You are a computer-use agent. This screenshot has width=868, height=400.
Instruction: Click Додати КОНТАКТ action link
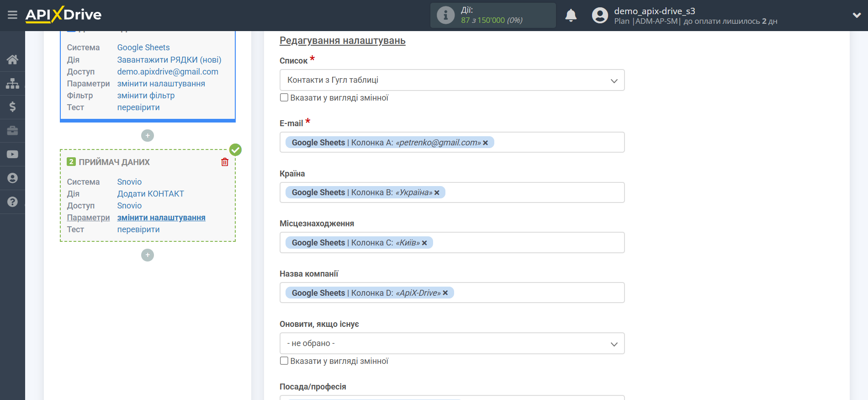click(150, 194)
